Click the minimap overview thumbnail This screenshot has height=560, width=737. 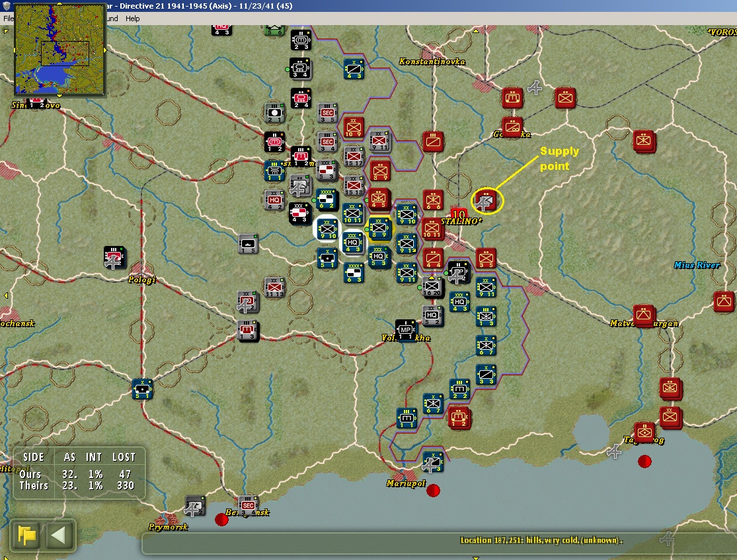pos(59,50)
